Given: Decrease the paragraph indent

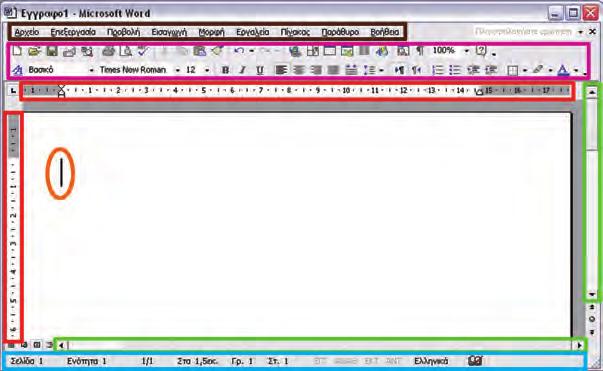Looking at the screenshot, I should pyautogui.click(x=473, y=70).
